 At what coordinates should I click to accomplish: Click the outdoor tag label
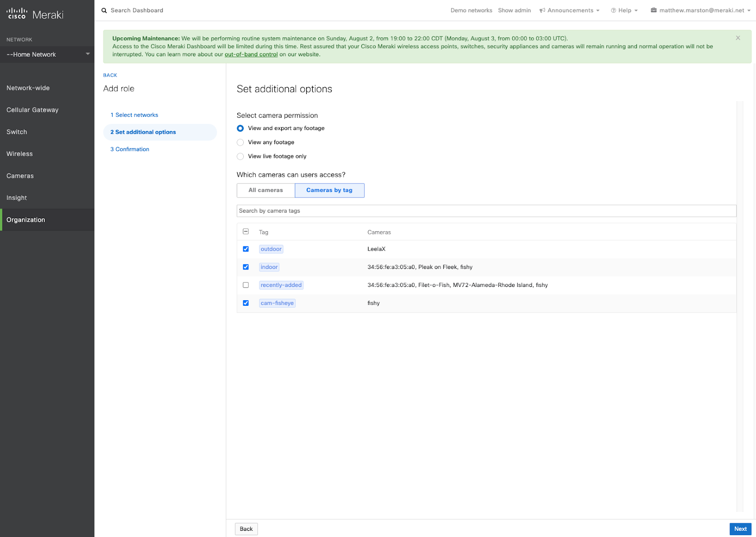coord(271,249)
